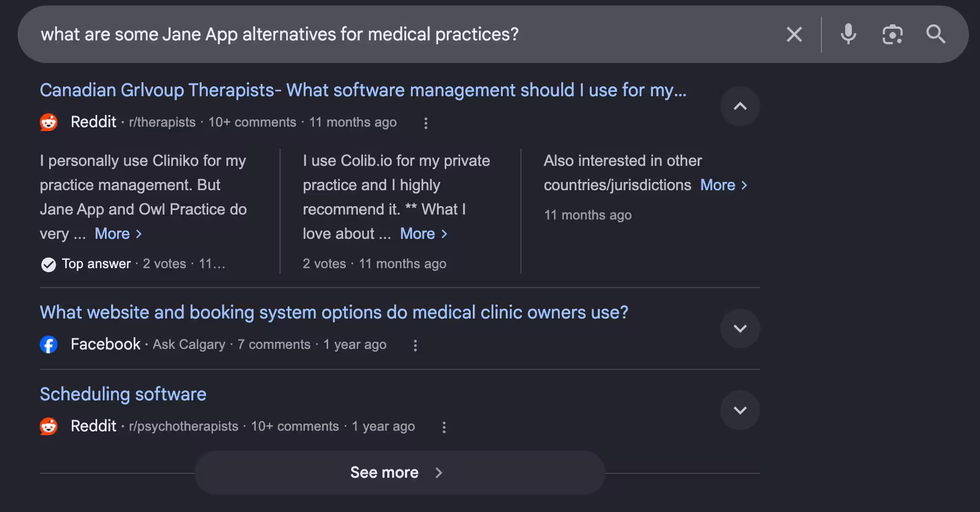This screenshot has width=980, height=512.
Task: Open three-dot menu for Facebook Ask Calgary result
Action: [x=415, y=345]
